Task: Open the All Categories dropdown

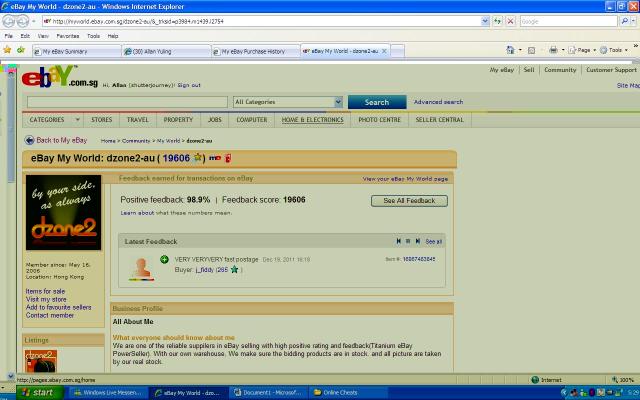Action: pos(288,102)
